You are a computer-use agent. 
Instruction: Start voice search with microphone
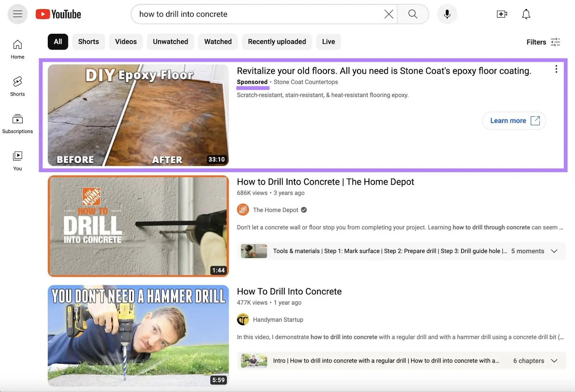pos(447,14)
